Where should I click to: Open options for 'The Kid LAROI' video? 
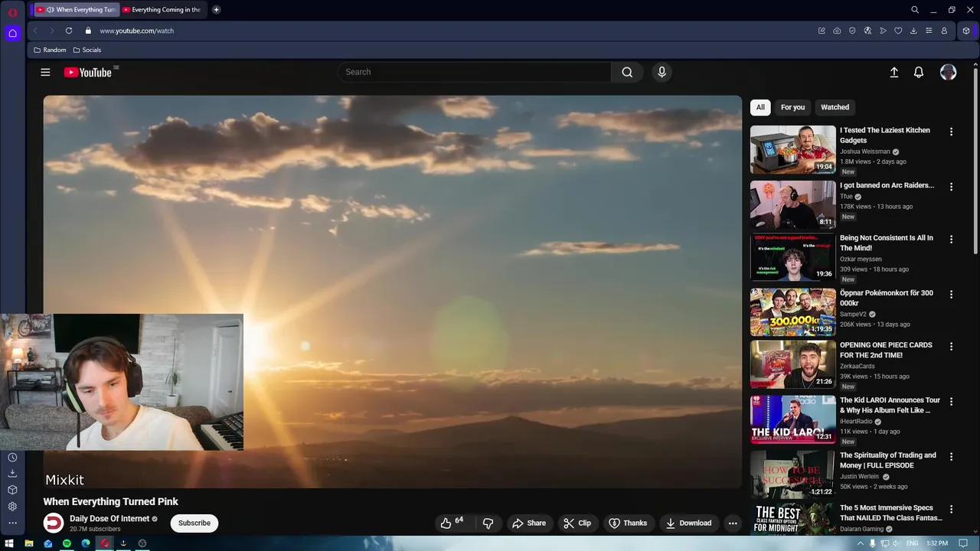click(951, 401)
